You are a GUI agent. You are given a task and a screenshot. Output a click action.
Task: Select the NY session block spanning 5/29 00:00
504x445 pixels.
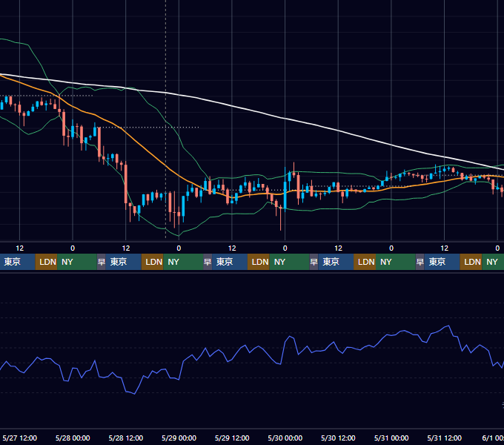tap(183, 262)
